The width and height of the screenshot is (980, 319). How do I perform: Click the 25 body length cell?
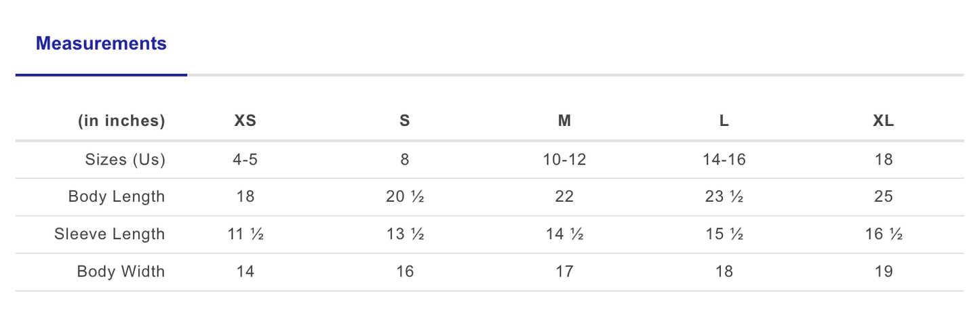tap(884, 197)
